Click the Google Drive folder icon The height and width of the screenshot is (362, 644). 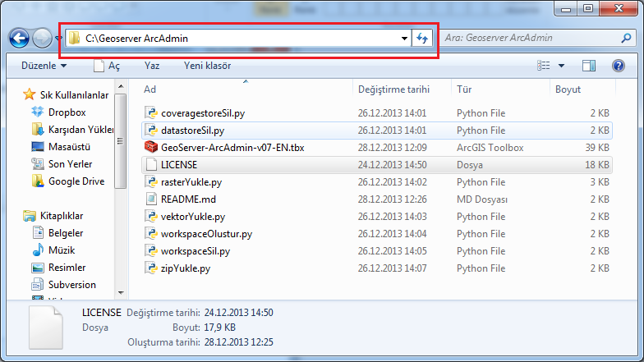coord(38,181)
